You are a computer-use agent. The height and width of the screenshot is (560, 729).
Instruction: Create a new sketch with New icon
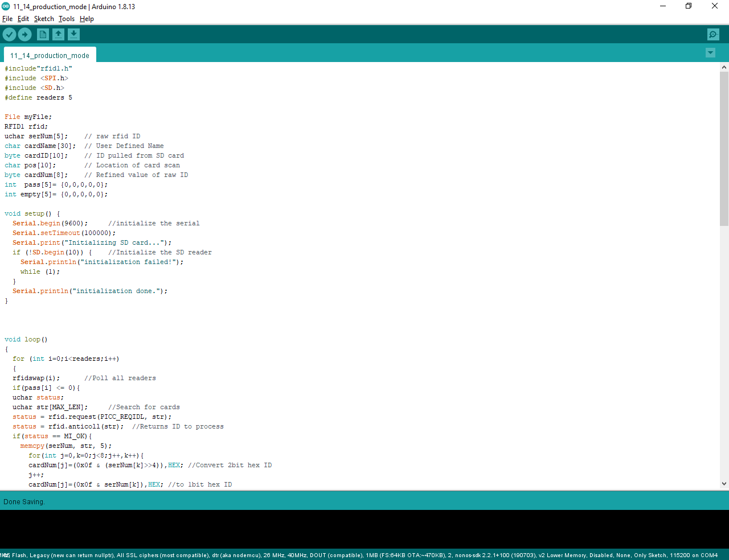43,35
